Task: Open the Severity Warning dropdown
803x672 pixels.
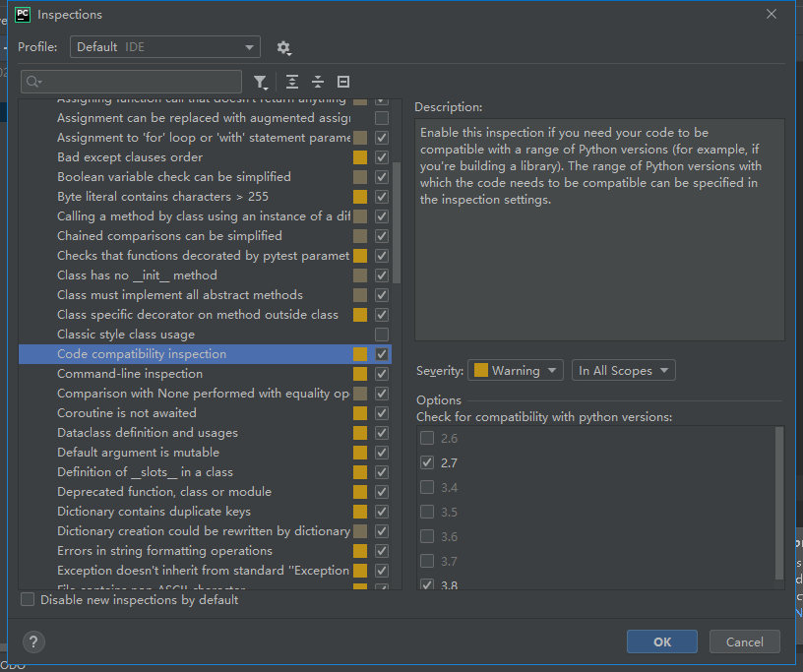Action: (x=515, y=370)
